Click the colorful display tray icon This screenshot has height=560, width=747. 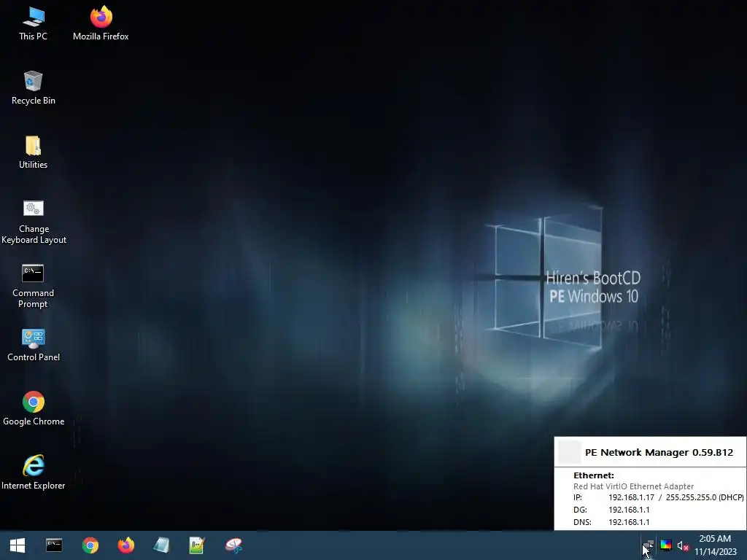click(666, 545)
